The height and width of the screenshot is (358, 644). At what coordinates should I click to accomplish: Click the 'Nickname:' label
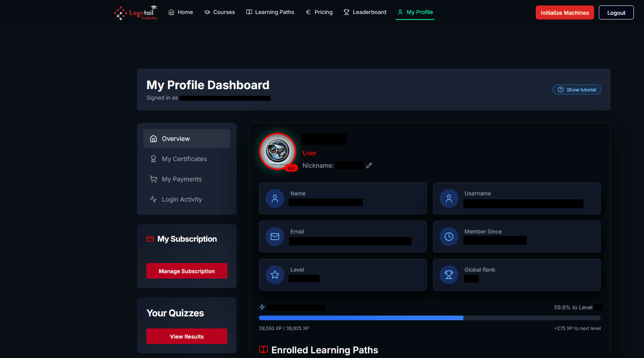tap(318, 165)
